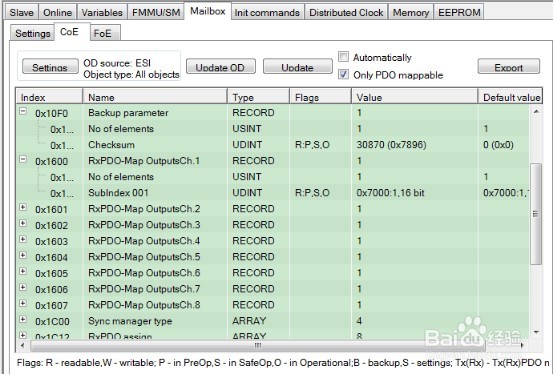Select the SubIndex 001 row
Screen dimensions: 554x375
(273, 193)
